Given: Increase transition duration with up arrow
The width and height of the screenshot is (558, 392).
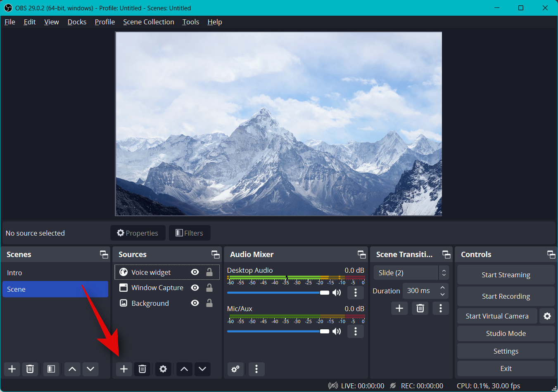Looking at the screenshot, I should click(442, 288).
